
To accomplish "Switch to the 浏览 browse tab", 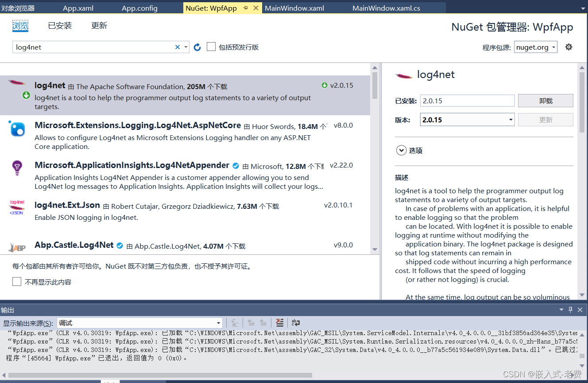I will click(x=20, y=26).
